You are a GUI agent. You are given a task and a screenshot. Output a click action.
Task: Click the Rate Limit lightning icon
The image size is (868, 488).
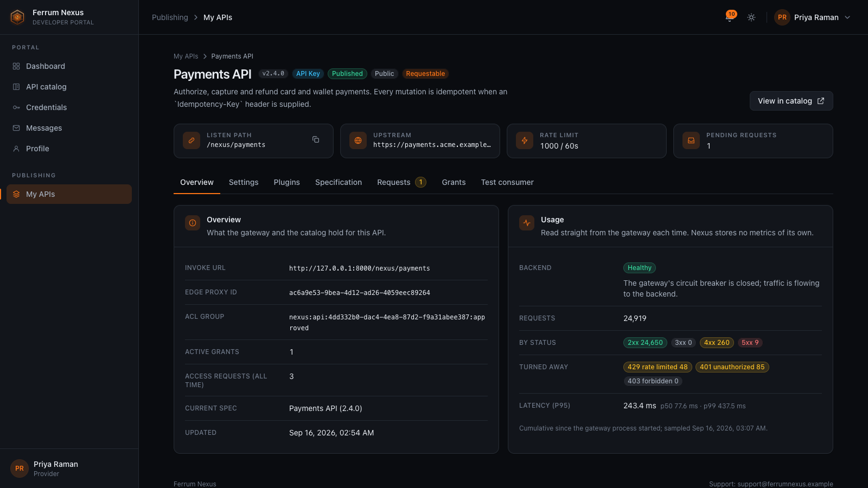525,140
